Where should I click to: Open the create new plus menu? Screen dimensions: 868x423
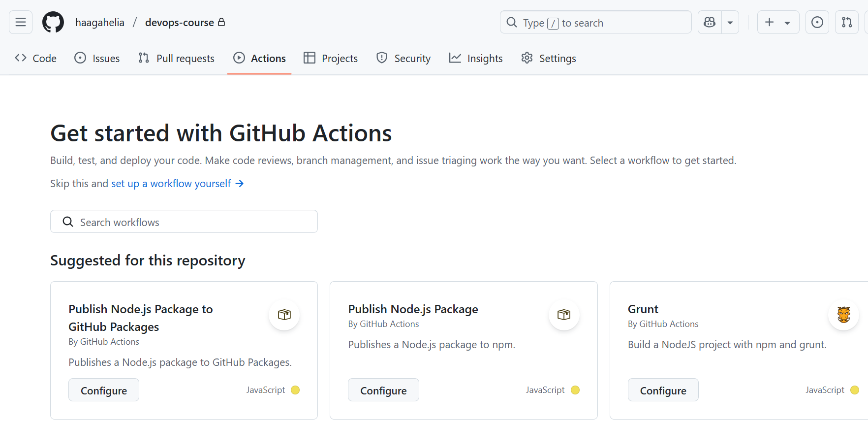pyautogui.click(x=778, y=22)
